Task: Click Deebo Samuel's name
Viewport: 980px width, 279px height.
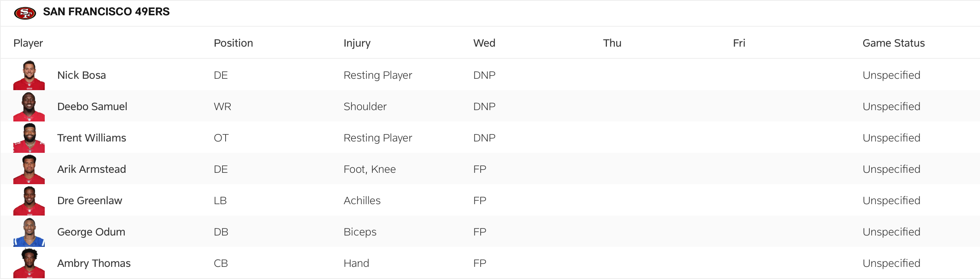Action: [92, 106]
